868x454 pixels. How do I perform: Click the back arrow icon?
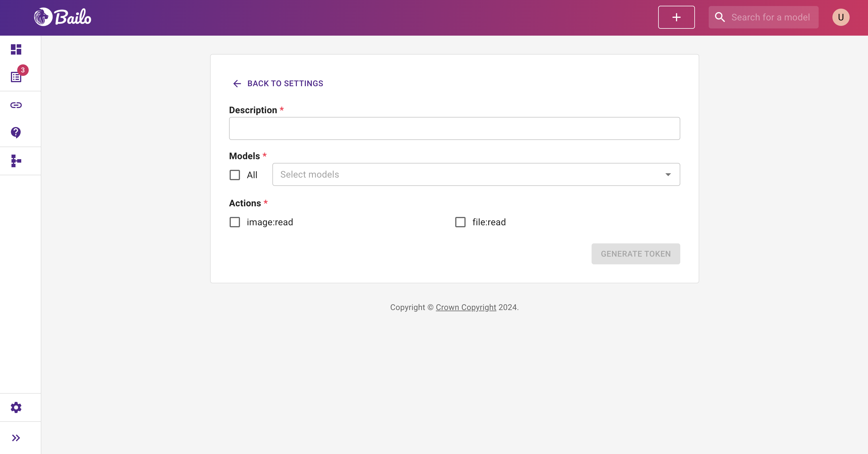pos(237,83)
